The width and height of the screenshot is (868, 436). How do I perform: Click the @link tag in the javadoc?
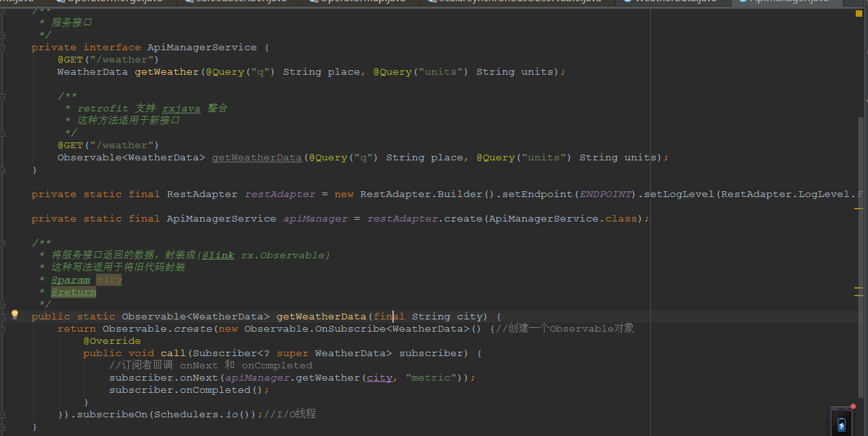click(218, 255)
